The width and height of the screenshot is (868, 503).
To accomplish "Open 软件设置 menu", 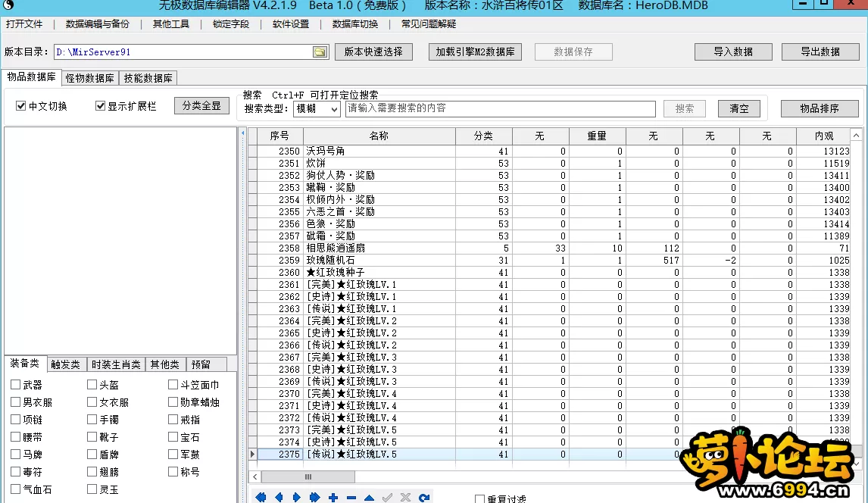I will pyautogui.click(x=291, y=24).
